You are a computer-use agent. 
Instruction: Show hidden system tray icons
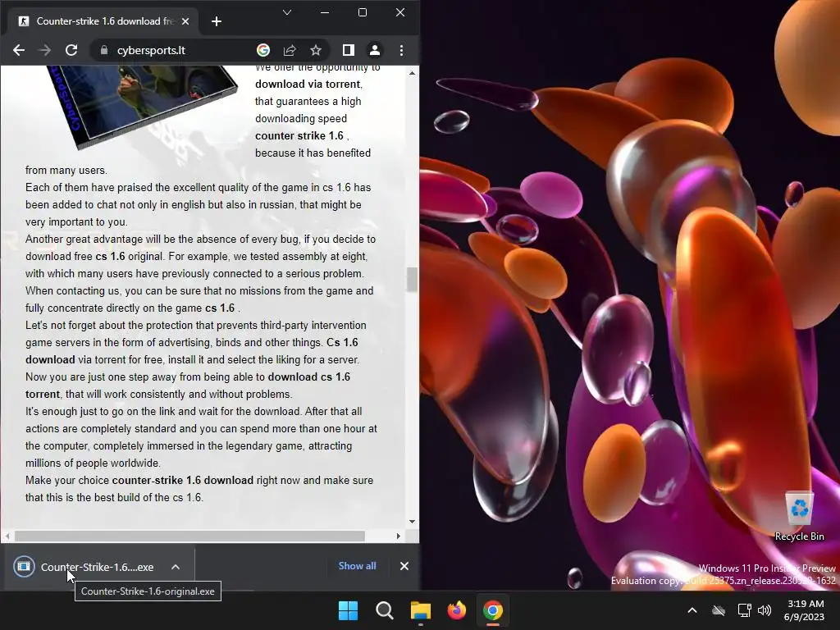[x=692, y=610]
